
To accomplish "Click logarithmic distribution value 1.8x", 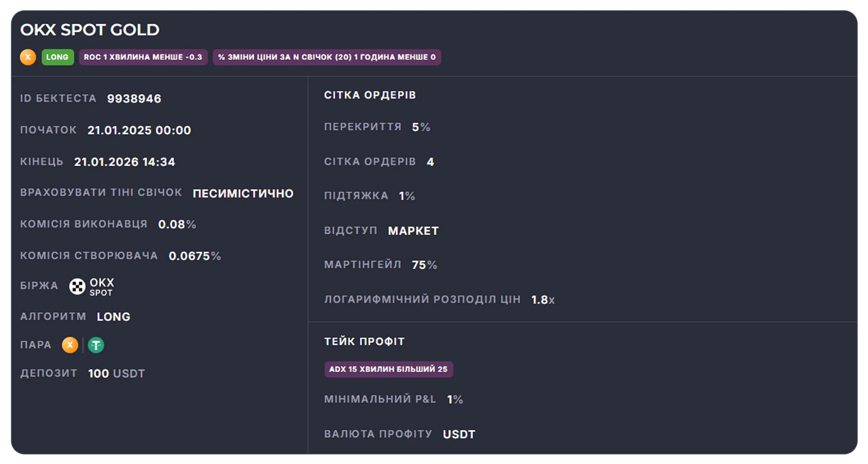I will click(543, 300).
